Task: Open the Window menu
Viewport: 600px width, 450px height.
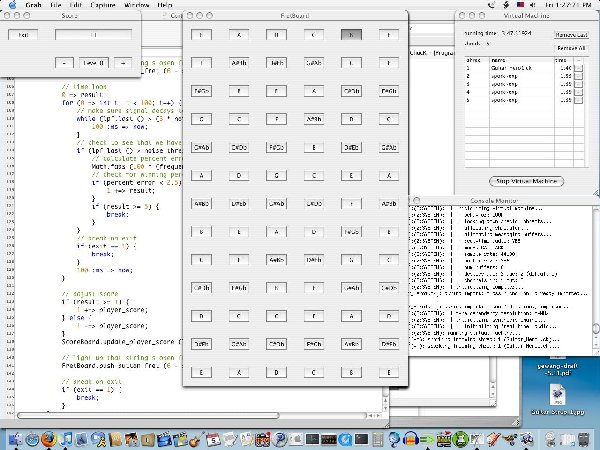Action: click(137, 5)
